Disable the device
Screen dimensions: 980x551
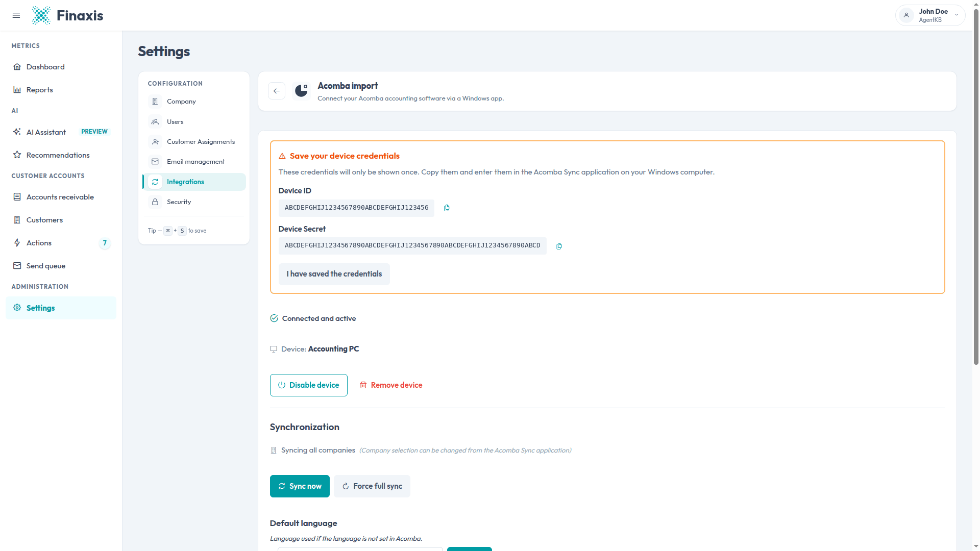pos(309,385)
